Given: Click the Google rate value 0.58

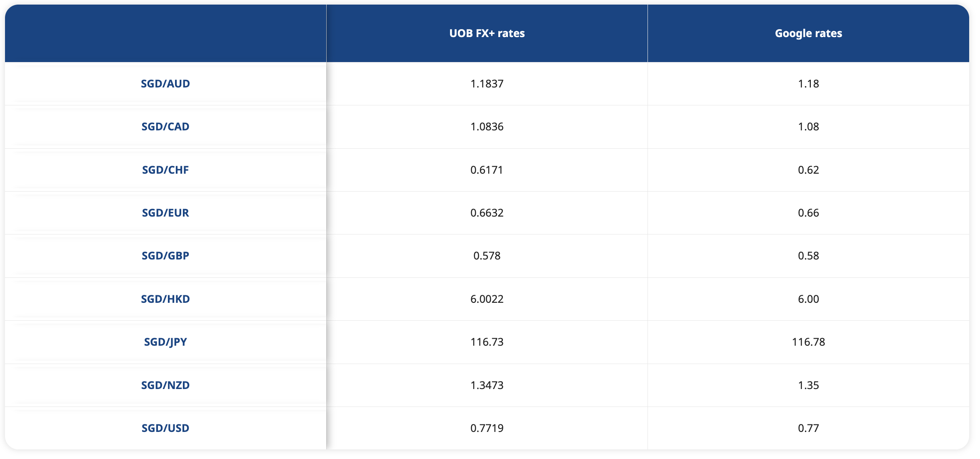Looking at the screenshot, I should [808, 256].
